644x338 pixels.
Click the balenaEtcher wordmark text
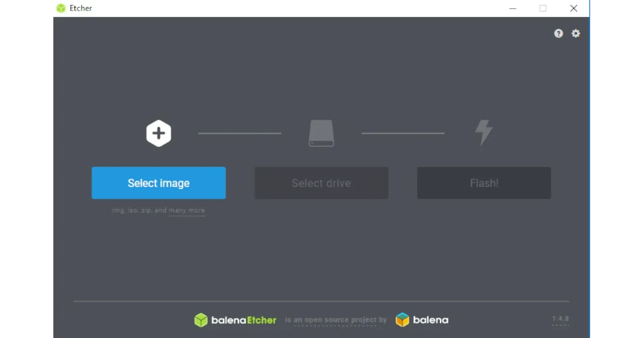point(244,320)
